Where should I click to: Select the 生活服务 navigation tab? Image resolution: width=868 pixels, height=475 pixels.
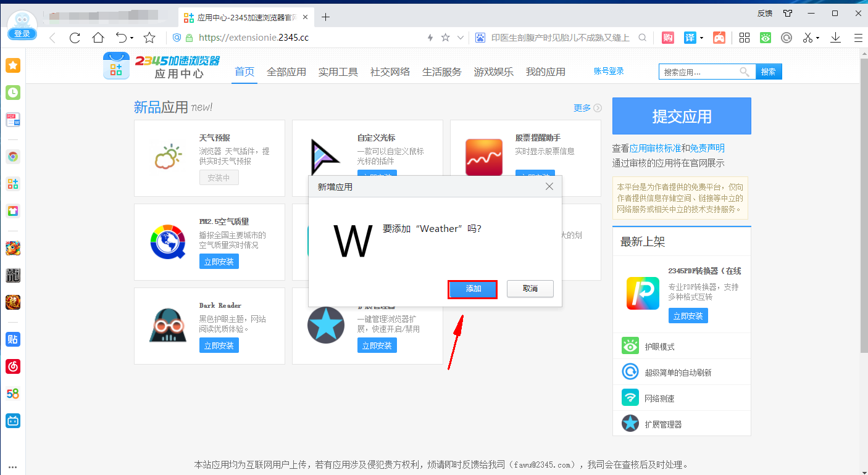coord(442,72)
